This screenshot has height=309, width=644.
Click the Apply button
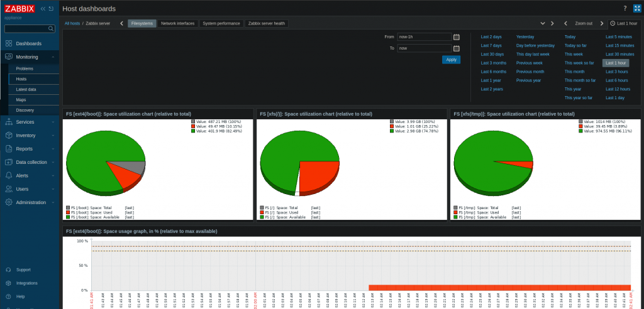pos(451,60)
